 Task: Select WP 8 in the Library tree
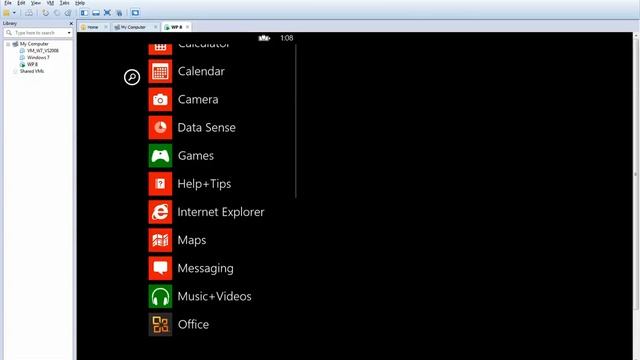click(32, 64)
